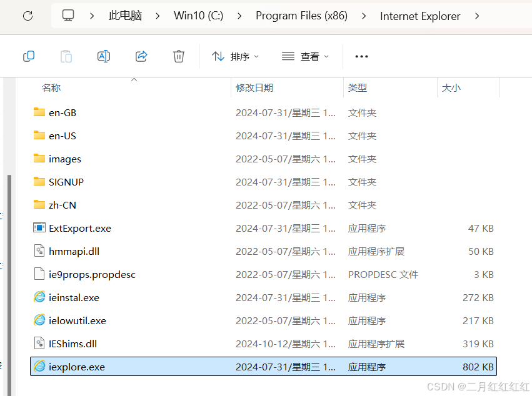Expand chevron after Win10 (C:)

239,16
